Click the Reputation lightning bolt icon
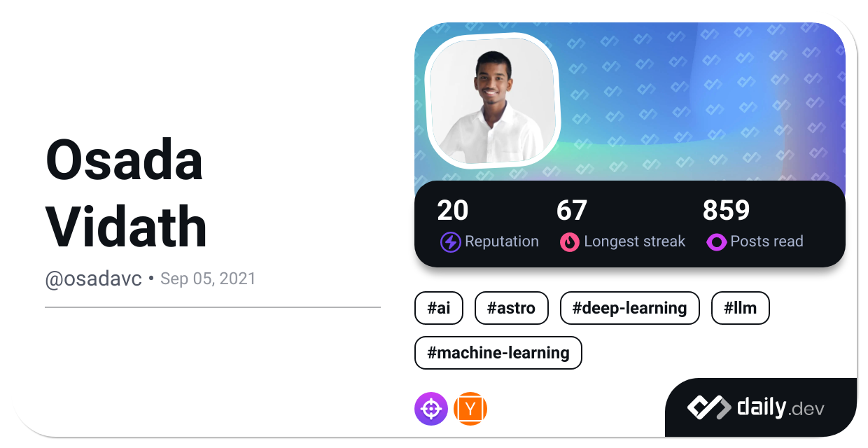Image resolution: width=868 pixels, height=448 pixels. point(450,242)
